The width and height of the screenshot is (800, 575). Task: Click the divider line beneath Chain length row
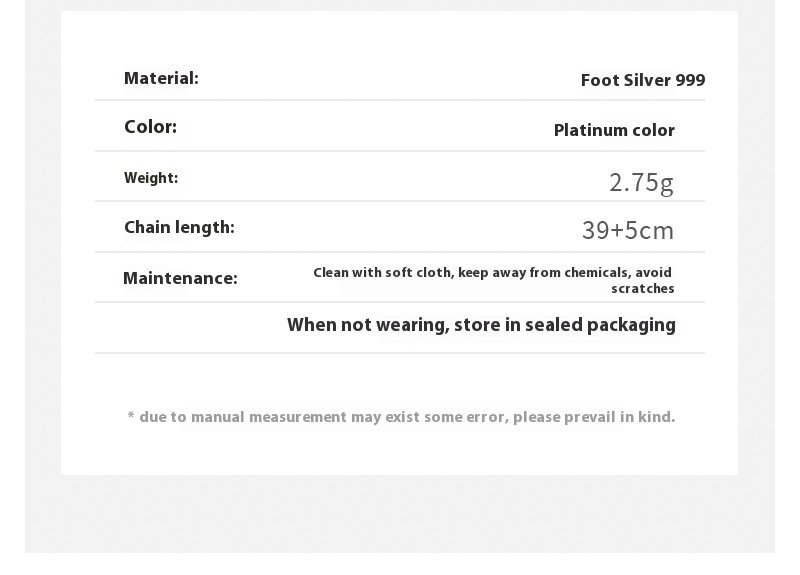400,252
